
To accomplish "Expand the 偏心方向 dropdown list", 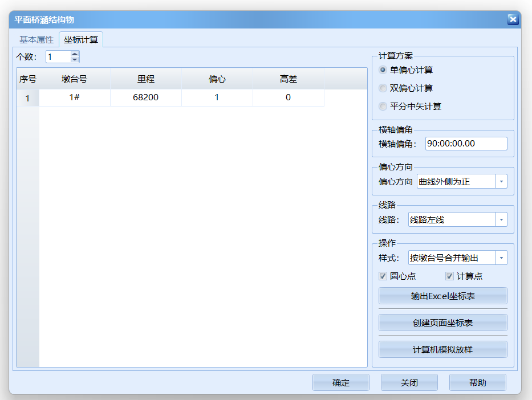I will point(501,182).
